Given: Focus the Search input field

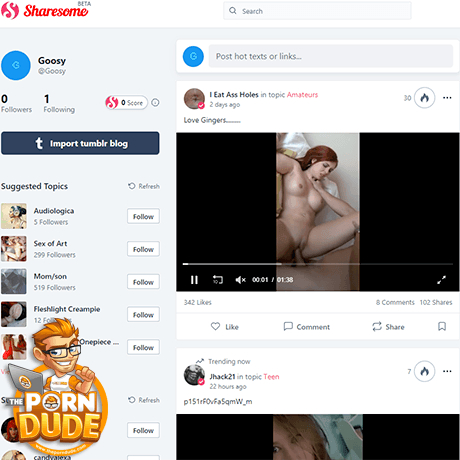Looking at the screenshot, I should coord(317,11).
